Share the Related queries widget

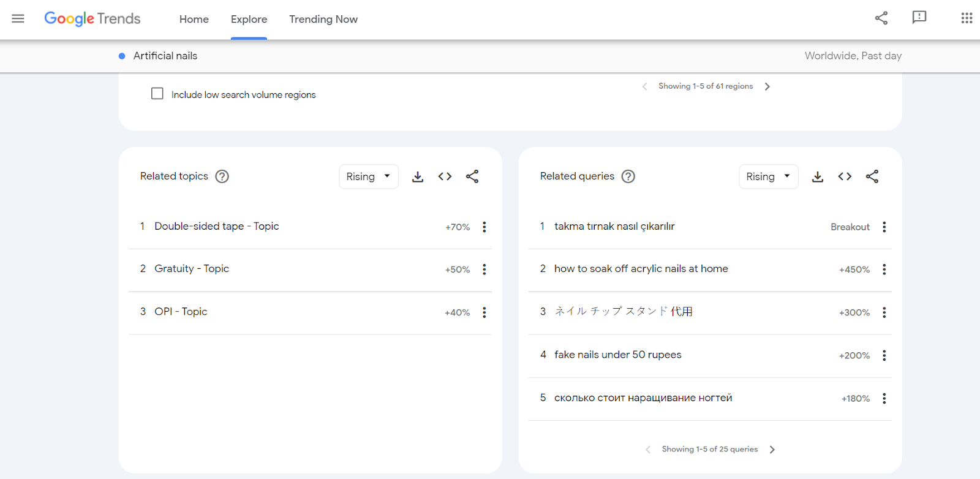click(x=872, y=176)
